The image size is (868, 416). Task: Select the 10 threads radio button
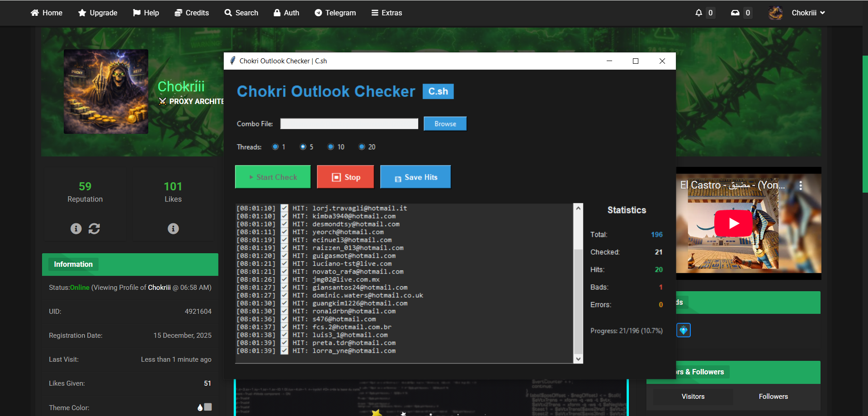pos(331,147)
